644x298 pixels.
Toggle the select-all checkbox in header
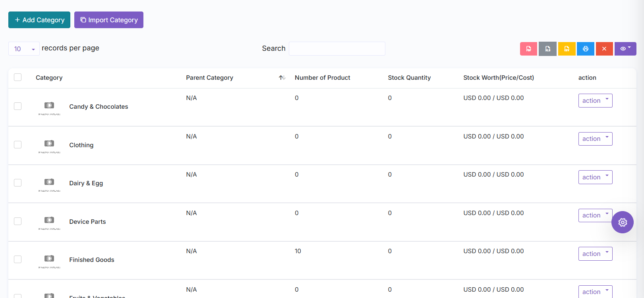click(18, 77)
